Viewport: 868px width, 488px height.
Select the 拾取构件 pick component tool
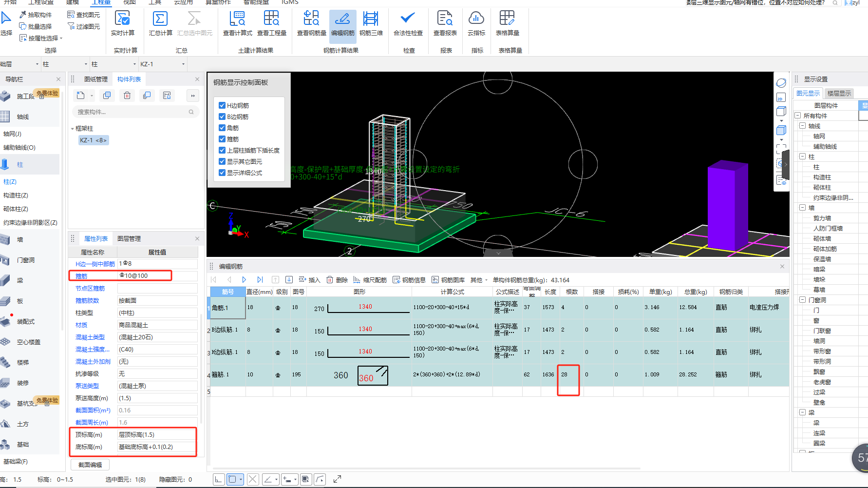pyautogui.click(x=36, y=15)
